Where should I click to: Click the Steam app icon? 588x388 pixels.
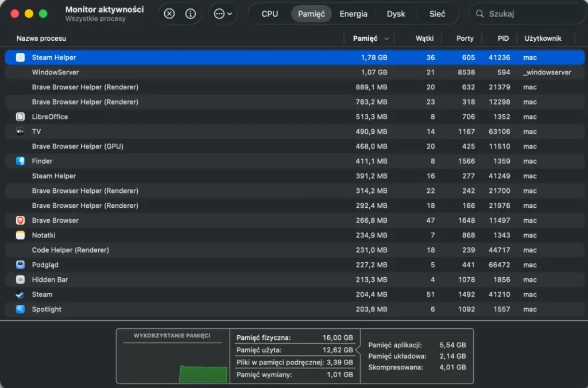[x=20, y=294]
